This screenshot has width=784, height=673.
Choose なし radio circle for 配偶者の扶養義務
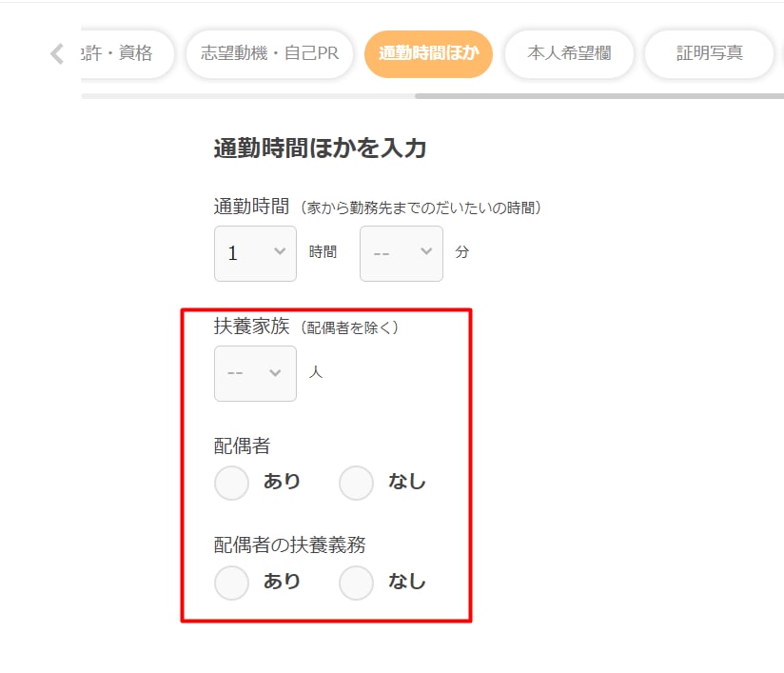coord(356,582)
